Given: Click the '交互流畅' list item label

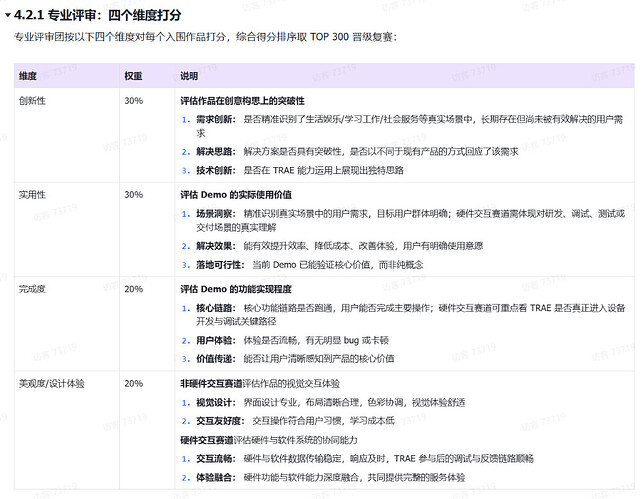Looking at the screenshot, I should pos(216,458).
